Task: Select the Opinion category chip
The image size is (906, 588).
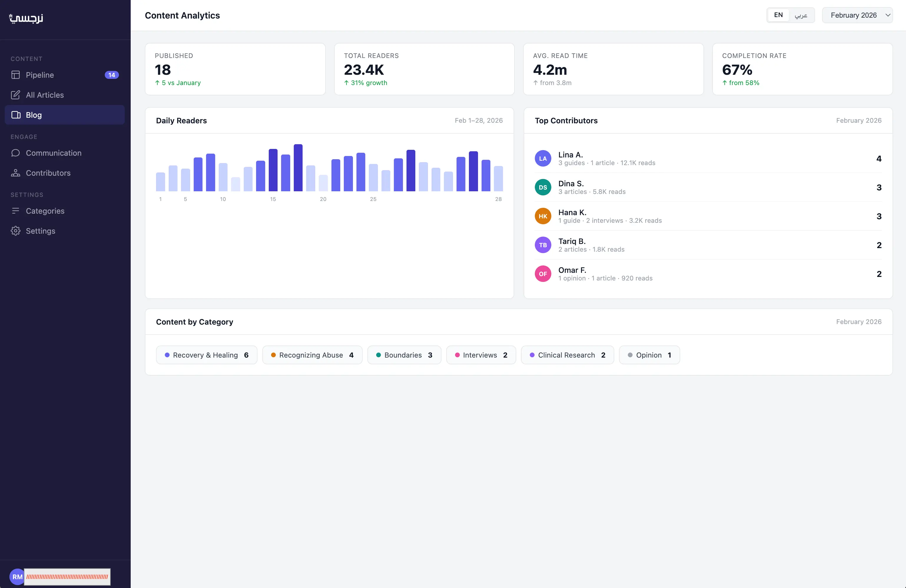Action: pos(649,355)
